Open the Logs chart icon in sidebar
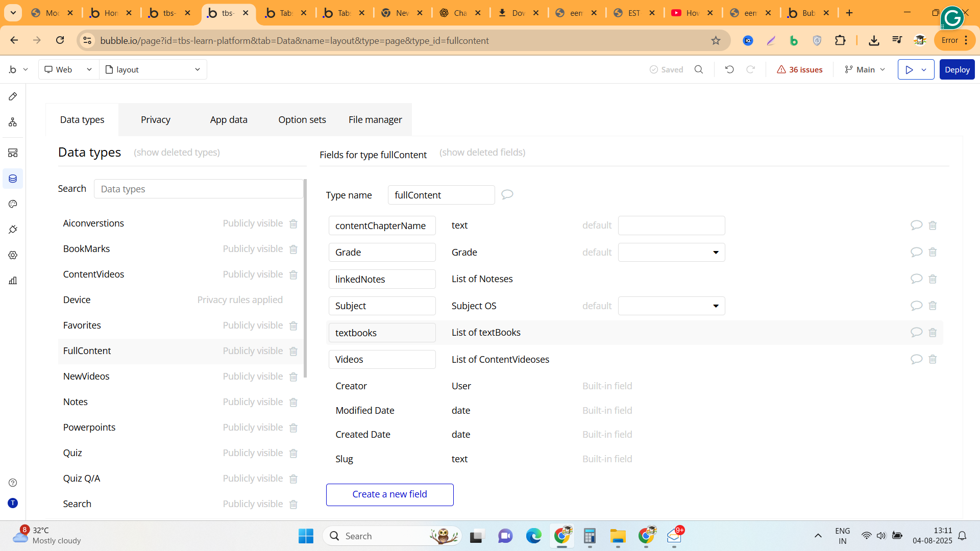980x551 pixels. coord(13,281)
